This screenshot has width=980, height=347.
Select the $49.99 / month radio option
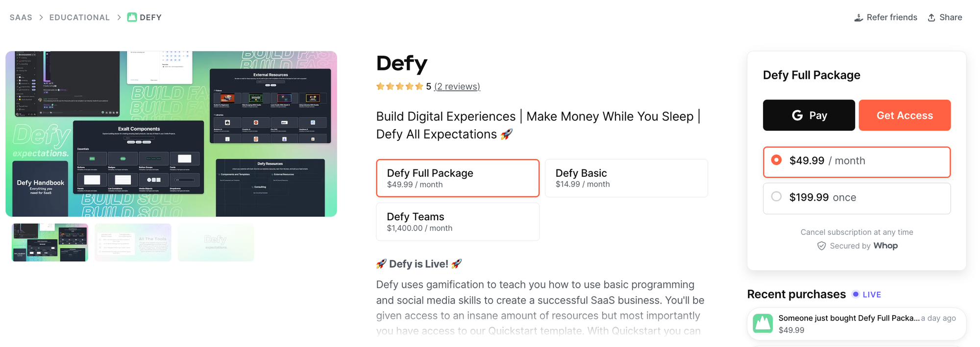point(776,160)
